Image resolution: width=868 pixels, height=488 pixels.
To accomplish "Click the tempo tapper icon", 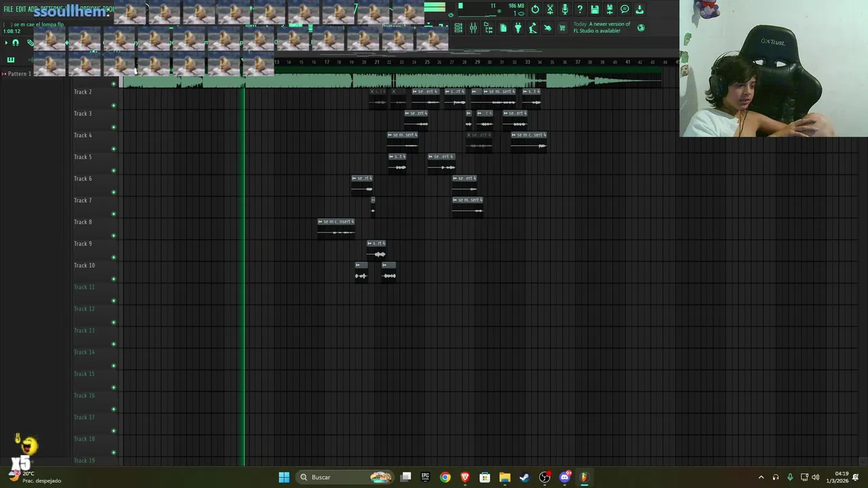I will tap(533, 28).
